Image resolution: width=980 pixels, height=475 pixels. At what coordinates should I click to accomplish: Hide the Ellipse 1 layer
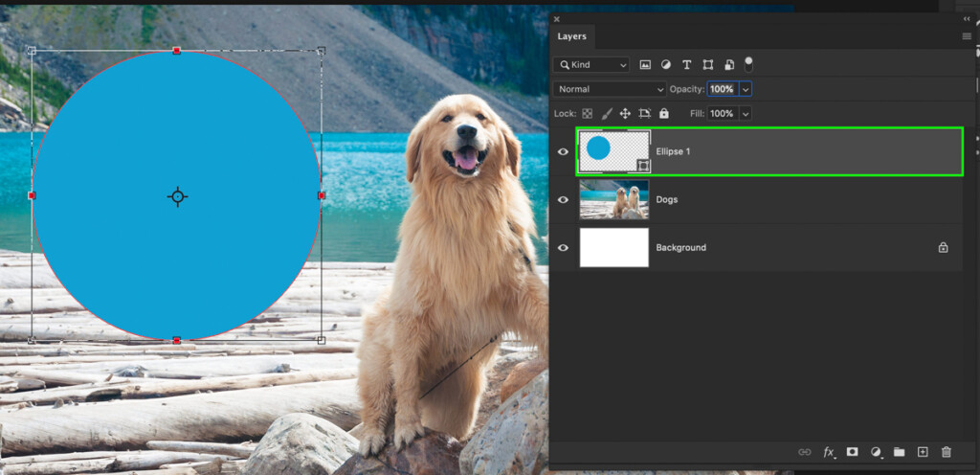[563, 151]
